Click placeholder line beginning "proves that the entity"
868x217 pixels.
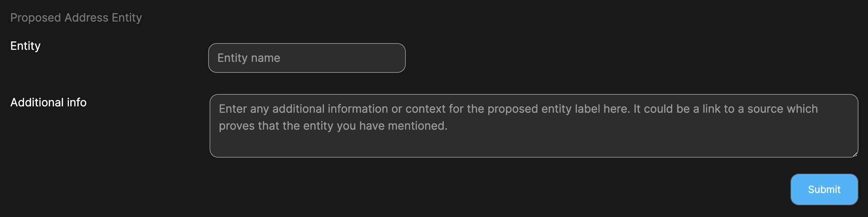coord(333,126)
